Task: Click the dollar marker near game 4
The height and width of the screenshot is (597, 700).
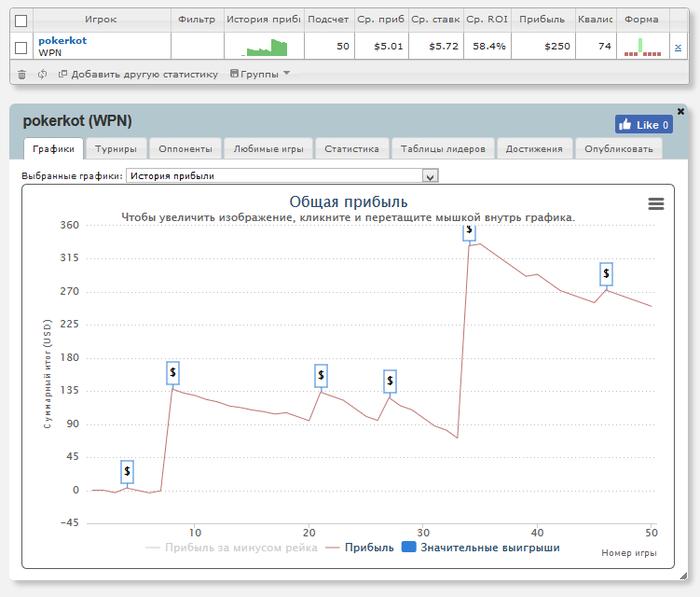Action: click(127, 472)
